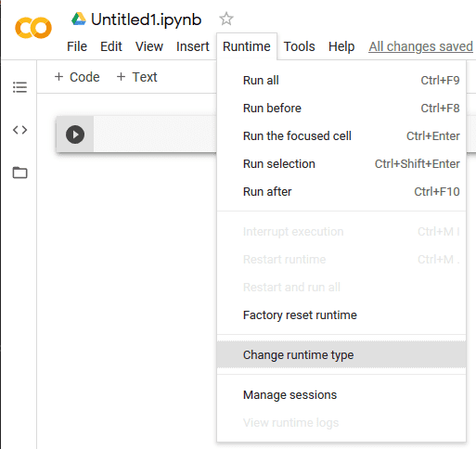Click the Colab CO logo

[33, 28]
